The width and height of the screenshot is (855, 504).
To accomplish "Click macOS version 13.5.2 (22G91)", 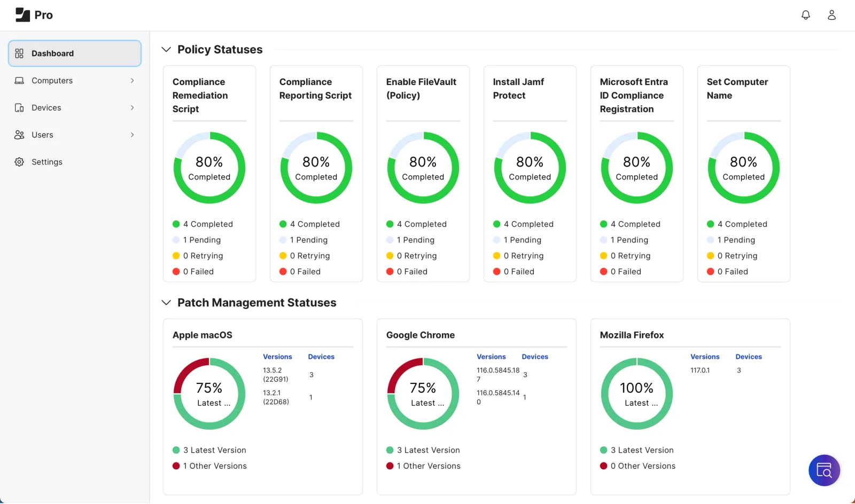I will [x=276, y=375].
